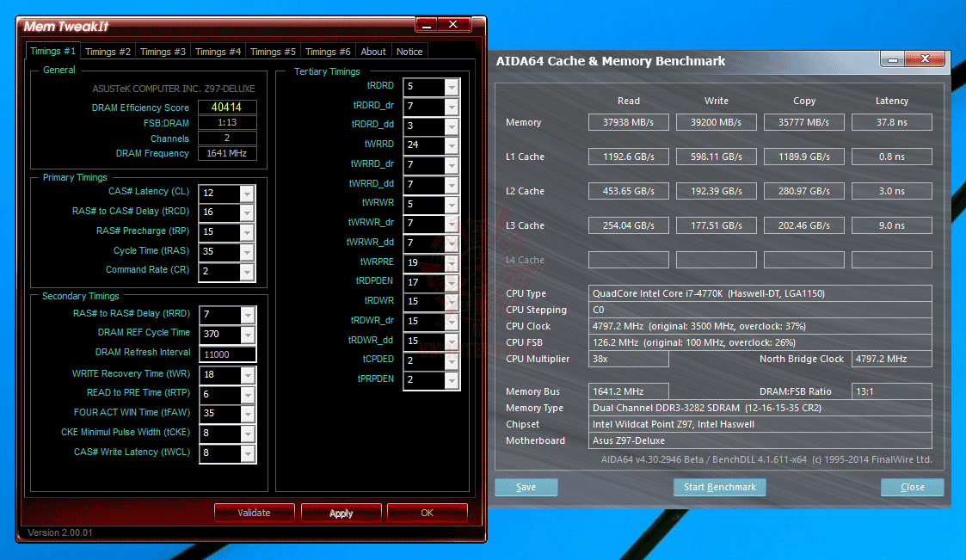Expand the DRAM REF Cycle Time dropdown
Image resolution: width=966 pixels, height=560 pixels.
(x=248, y=335)
